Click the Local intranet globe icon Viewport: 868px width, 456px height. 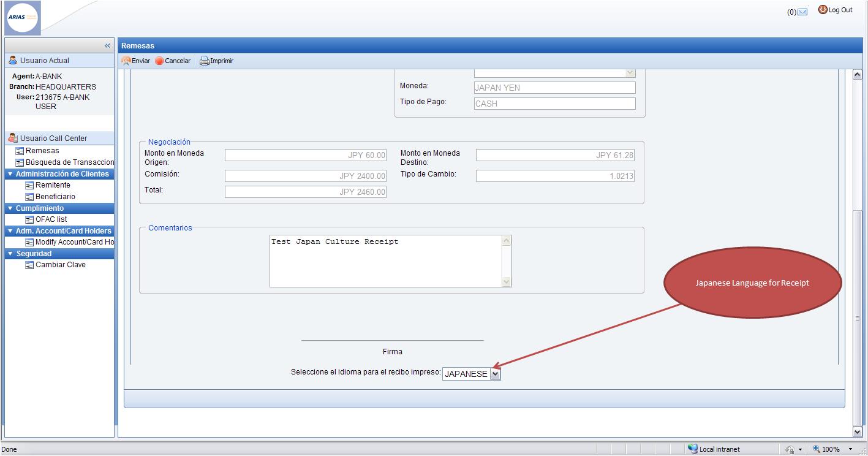692,449
